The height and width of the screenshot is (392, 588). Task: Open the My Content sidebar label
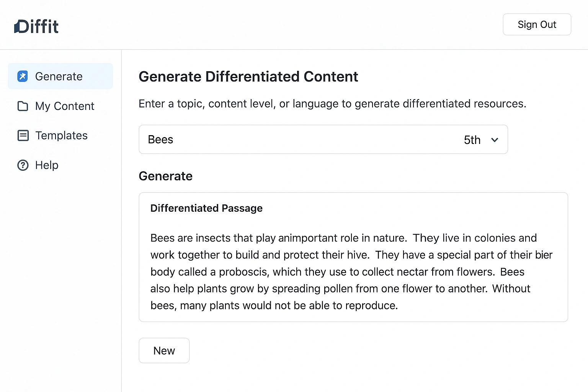(64, 106)
